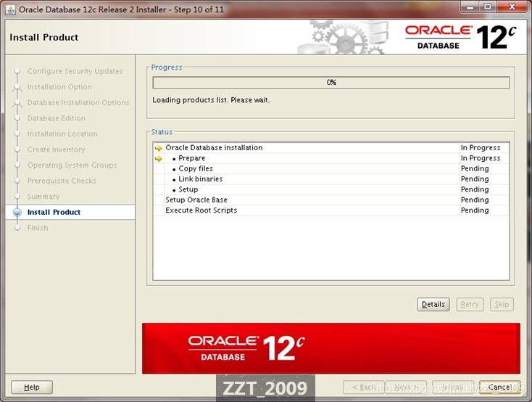Close the installer window
This screenshot has height=402, width=532.
coord(512,7)
